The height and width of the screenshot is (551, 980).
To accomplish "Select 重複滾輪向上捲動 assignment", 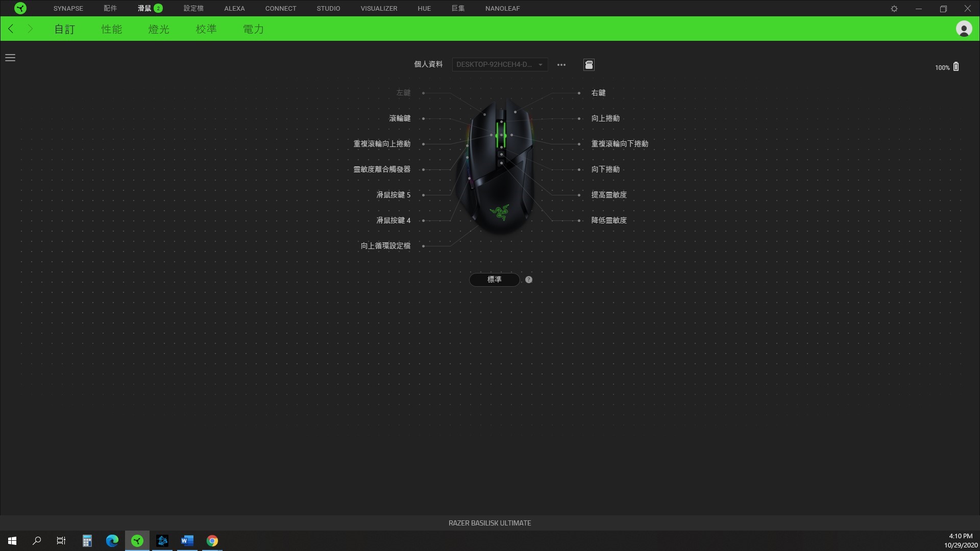I will coord(382,144).
